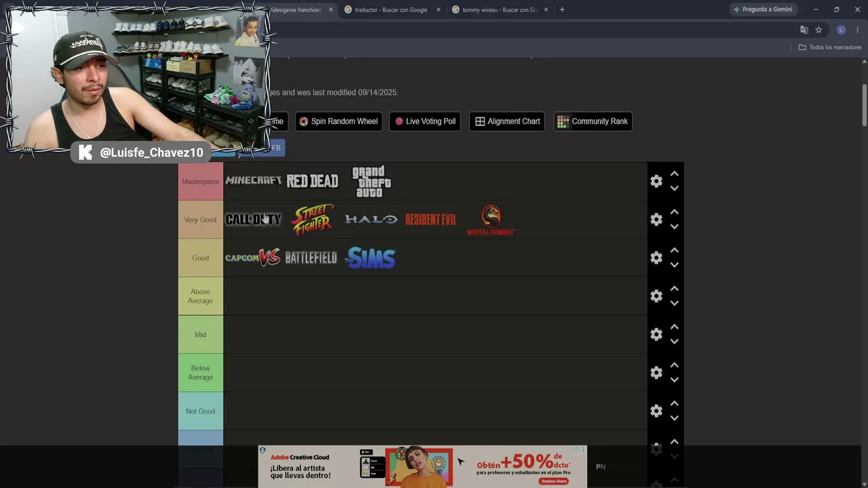Open settings gear for Good tier
Image resolution: width=868 pixels, height=488 pixels.
tap(656, 258)
